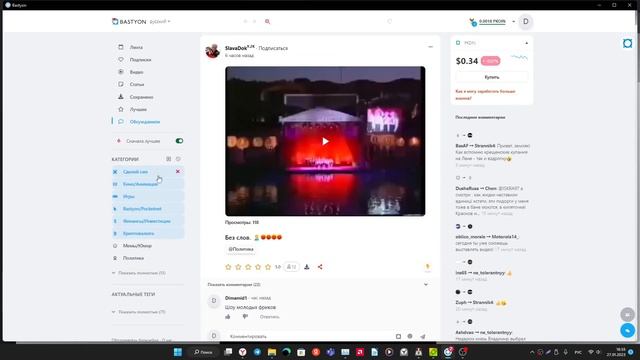Open the Подписки section
The image size is (640, 360).
[140, 60]
